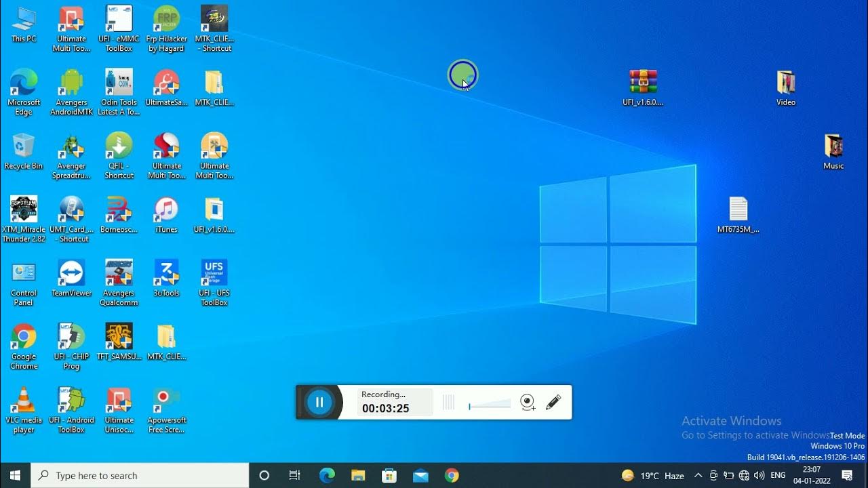This screenshot has height=488, width=868.
Task: Launch Edge from the taskbar
Action: pyautogui.click(x=327, y=475)
